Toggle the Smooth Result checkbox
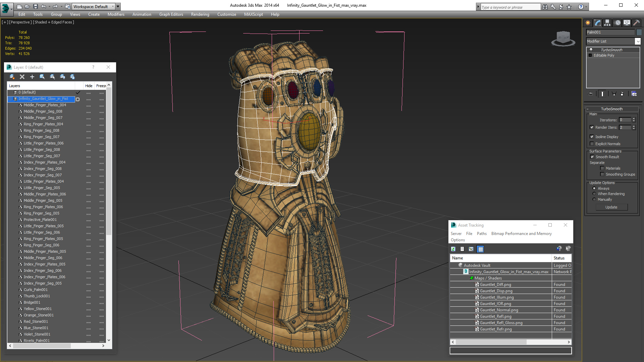This screenshot has height=362, width=644. pos(592,157)
